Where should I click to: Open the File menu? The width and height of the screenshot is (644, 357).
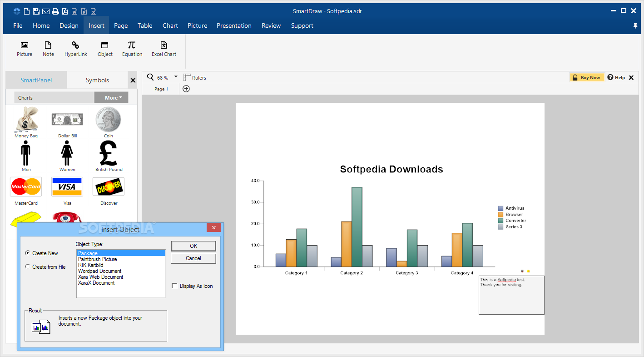coord(18,25)
